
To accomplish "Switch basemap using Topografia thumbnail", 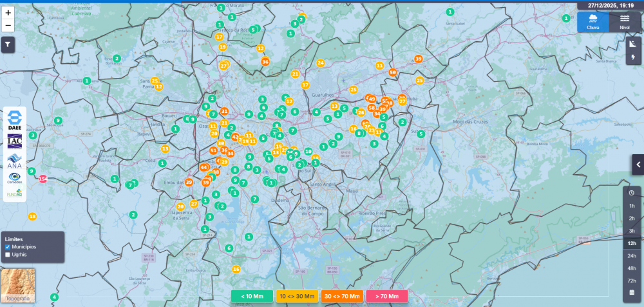I will pyautogui.click(x=17, y=286).
